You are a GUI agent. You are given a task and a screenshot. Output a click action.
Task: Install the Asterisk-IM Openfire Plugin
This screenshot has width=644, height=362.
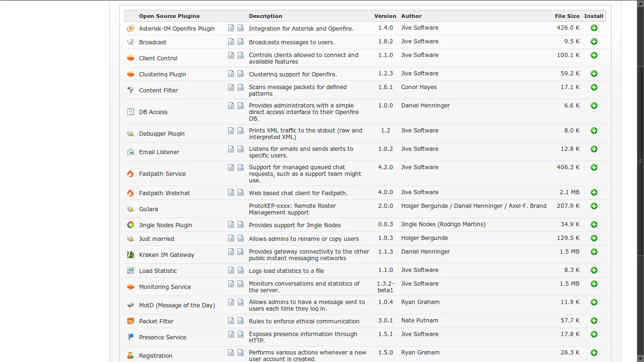[x=594, y=28]
